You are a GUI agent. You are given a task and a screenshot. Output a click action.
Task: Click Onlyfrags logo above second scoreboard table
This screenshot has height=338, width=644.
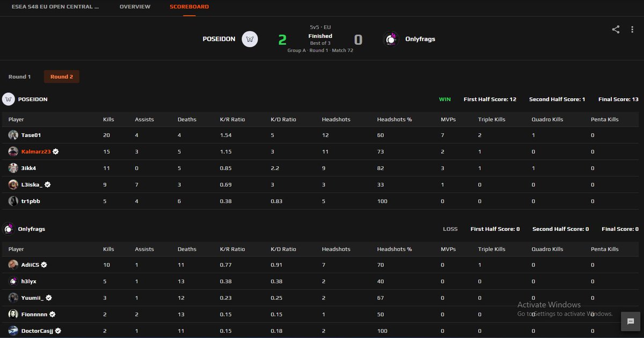pos(9,229)
